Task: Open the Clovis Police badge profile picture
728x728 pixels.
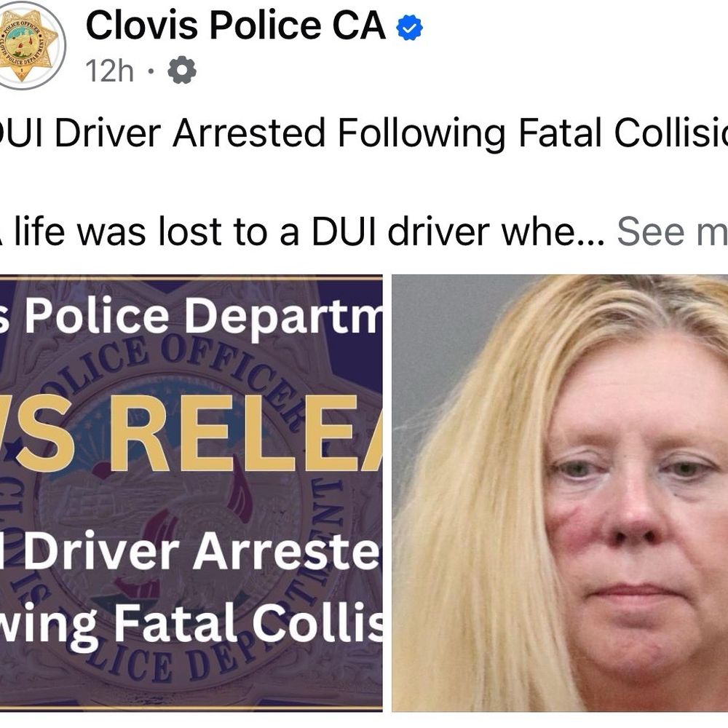Action: pos(31,45)
